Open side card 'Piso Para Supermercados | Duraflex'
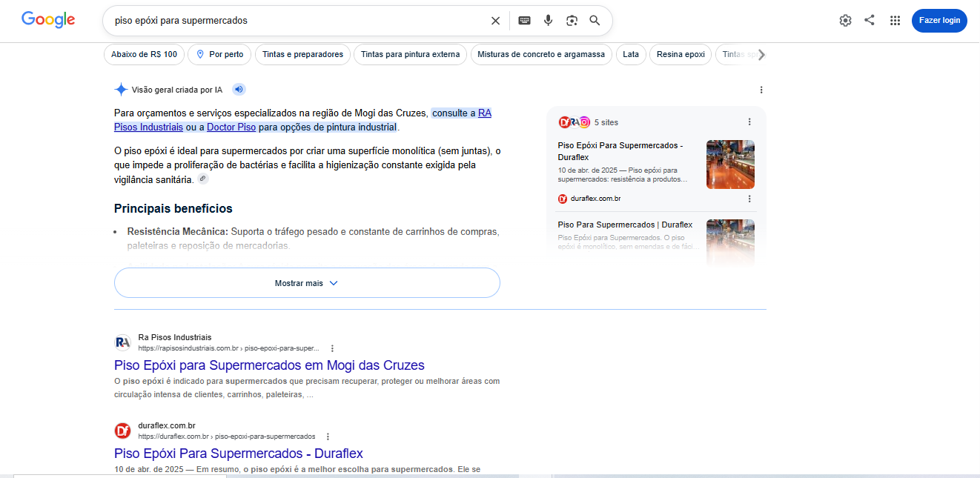 pos(625,225)
